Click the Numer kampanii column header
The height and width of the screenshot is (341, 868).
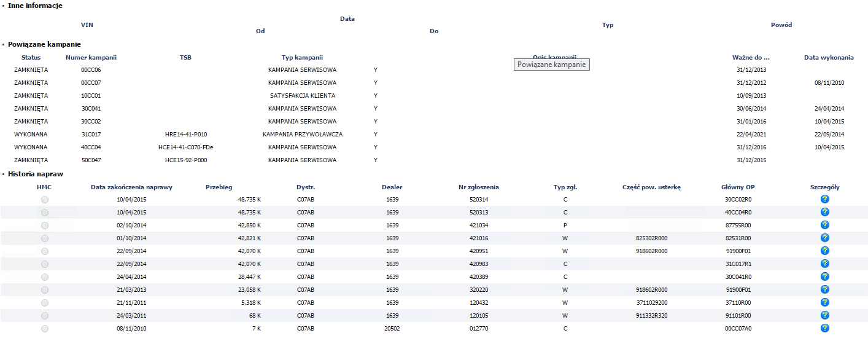tap(91, 57)
